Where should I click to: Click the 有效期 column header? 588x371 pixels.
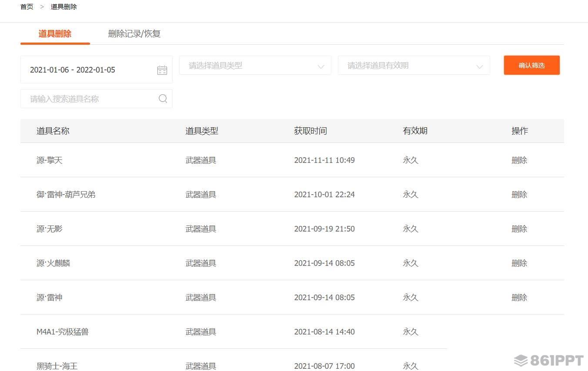point(415,131)
